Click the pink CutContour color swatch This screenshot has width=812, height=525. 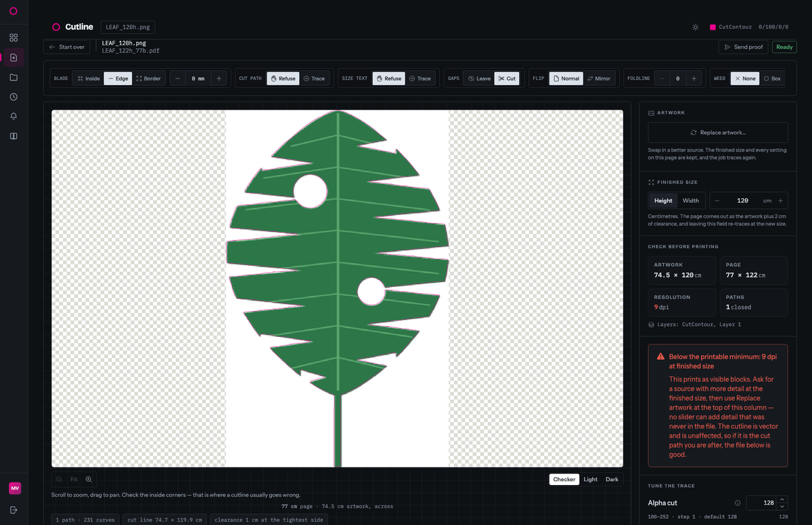point(713,28)
